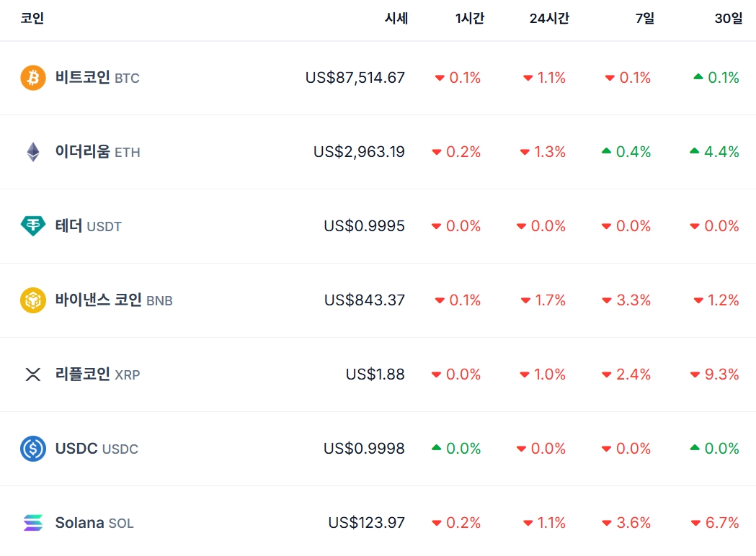Image resolution: width=756 pixels, height=556 pixels.
Task: Click the USDC blue logo icon
Action: pyautogui.click(x=33, y=449)
